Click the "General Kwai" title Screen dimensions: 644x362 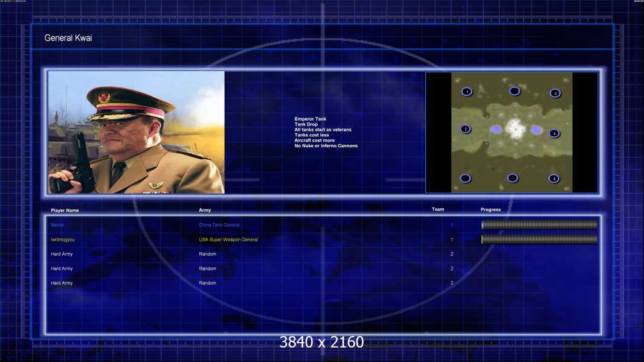(68, 38)
